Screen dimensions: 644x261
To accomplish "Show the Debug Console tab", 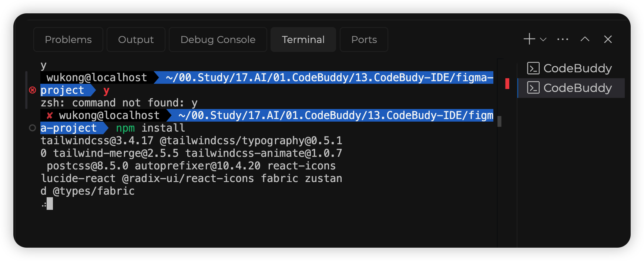I will pyautogui.click(x=218, y=39).
